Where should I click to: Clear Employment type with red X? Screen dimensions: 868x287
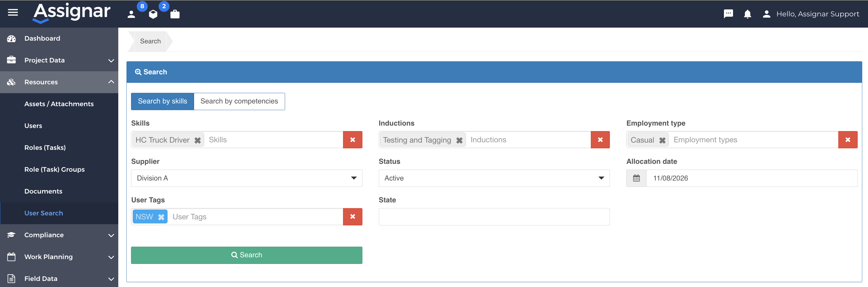[848, 140]
